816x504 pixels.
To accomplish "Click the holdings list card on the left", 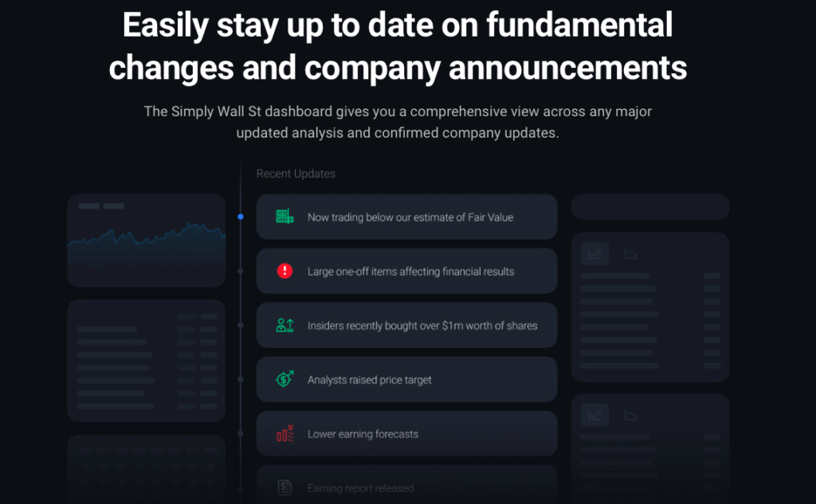I will [x=146, y=360].
